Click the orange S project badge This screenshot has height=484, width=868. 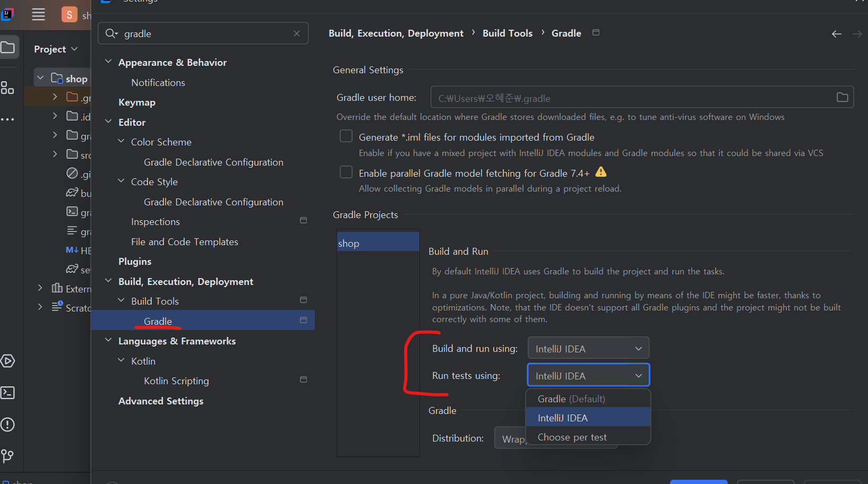pos(70,14)
